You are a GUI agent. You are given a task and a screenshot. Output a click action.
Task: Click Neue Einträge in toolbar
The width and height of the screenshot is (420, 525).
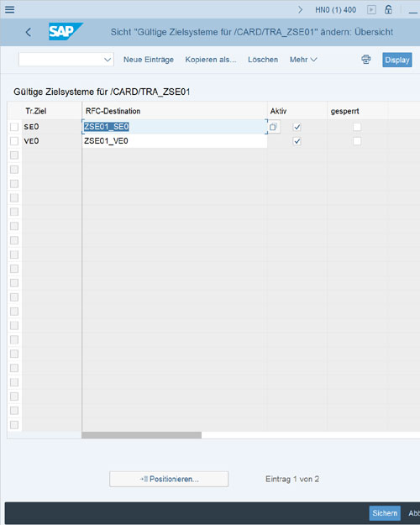coord(149,60)
